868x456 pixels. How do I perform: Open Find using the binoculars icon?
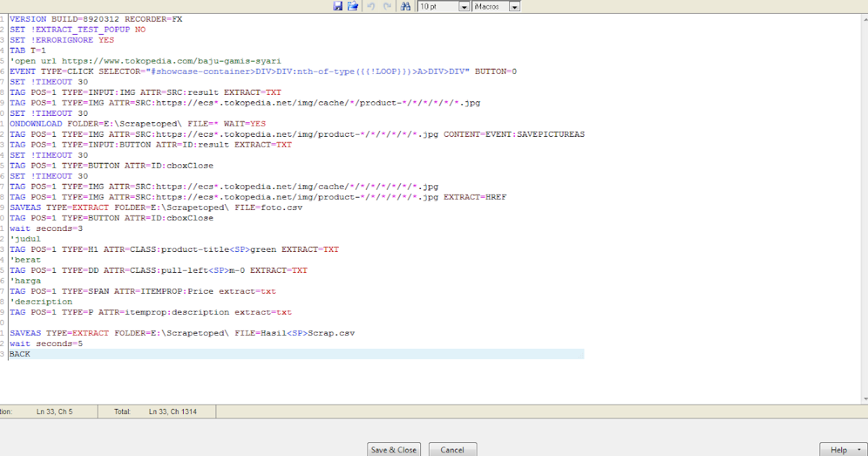(406, 6)
